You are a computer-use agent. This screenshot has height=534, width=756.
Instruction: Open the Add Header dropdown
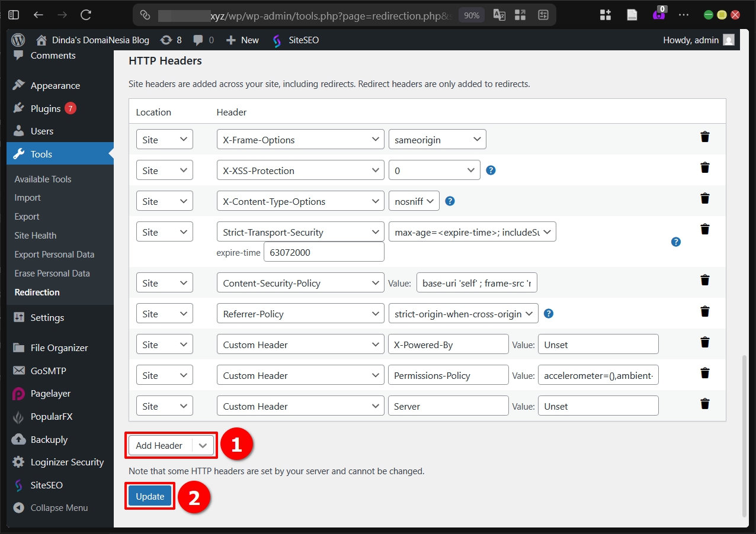[171, 445]
